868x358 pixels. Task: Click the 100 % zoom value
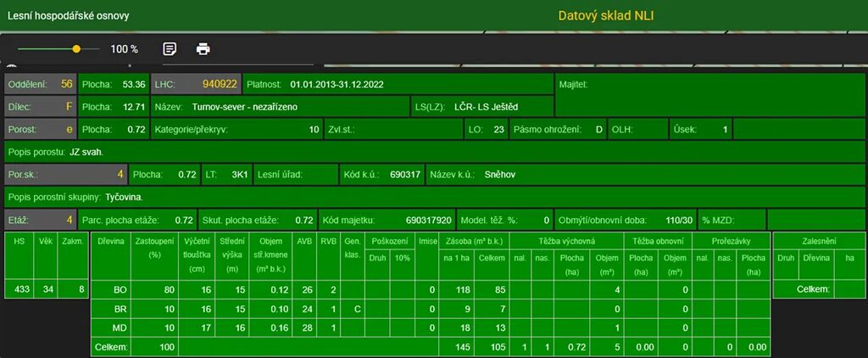coord(124,49)
